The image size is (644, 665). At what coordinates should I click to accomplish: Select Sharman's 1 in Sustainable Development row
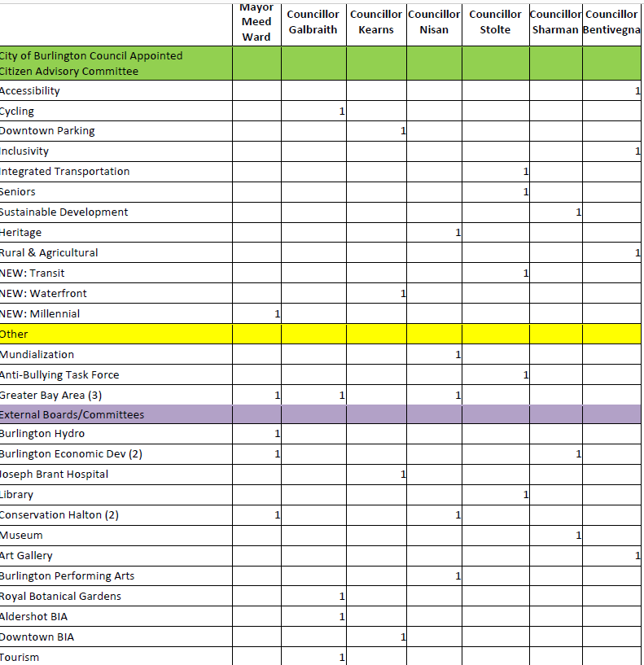[579, 212]
